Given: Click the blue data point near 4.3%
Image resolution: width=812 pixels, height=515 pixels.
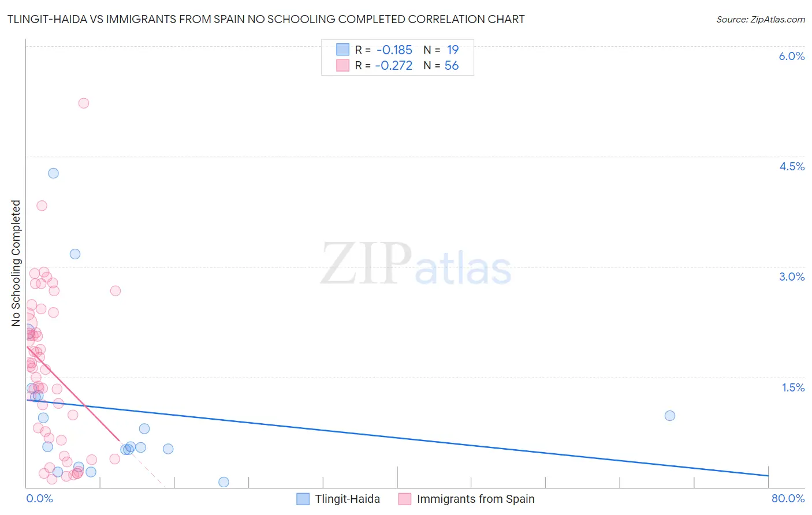Looking at the screenshot, I should click(53, 173).
